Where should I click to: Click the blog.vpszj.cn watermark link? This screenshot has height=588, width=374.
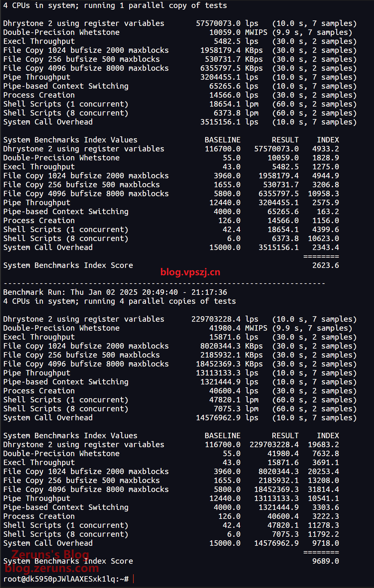point(190,272)
